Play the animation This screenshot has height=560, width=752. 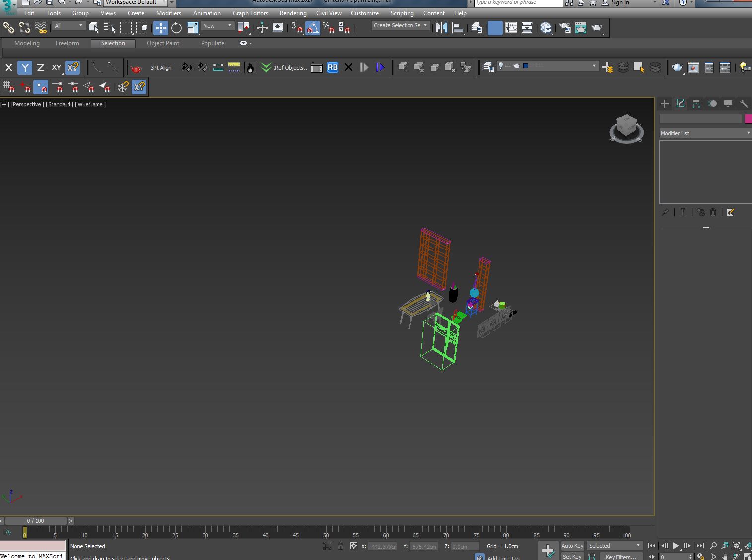(x=676, y=546)
